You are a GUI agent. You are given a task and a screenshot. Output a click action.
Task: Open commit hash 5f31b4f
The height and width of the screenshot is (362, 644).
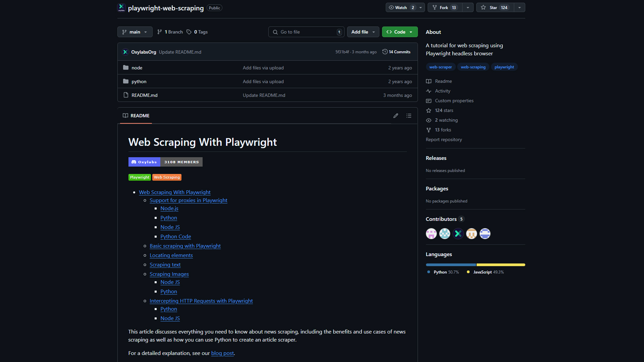click(342, 52)
